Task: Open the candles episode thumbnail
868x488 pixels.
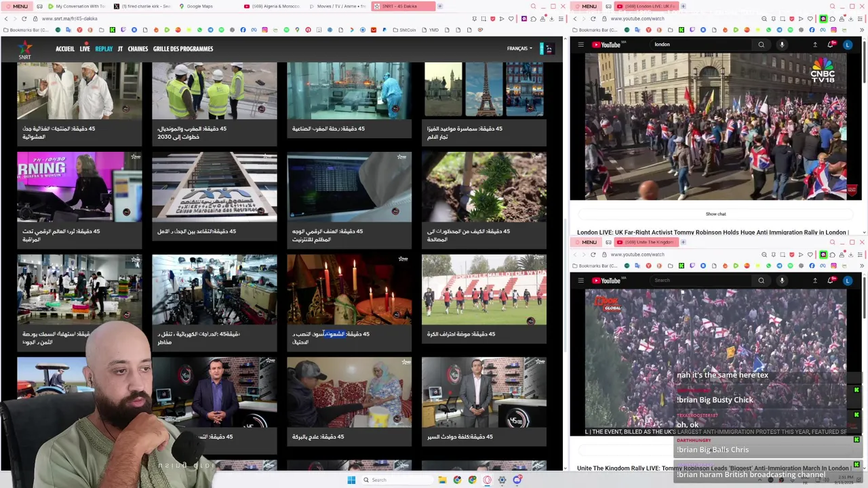Action: coord(349,289)
